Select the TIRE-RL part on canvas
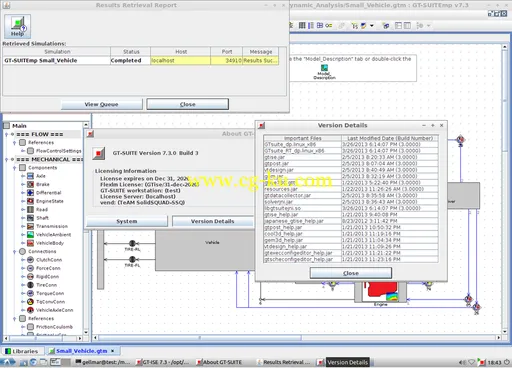Image resolution: width=512 pixels, height=368 pixels. (132, 243)
